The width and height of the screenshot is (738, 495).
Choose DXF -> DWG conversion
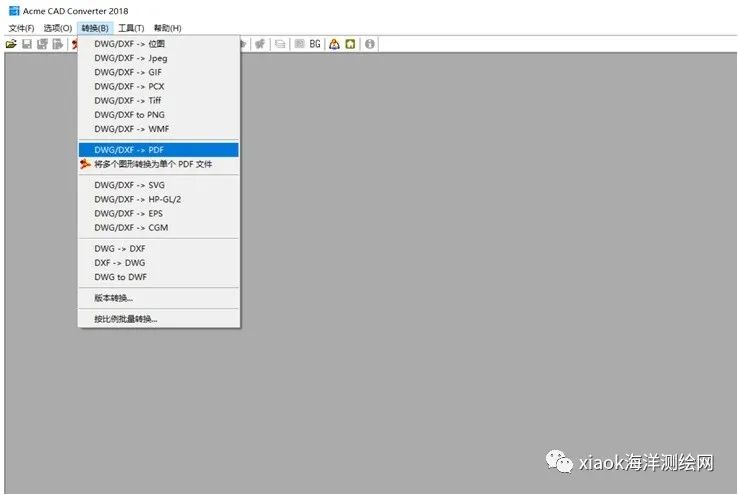point(159,263)
